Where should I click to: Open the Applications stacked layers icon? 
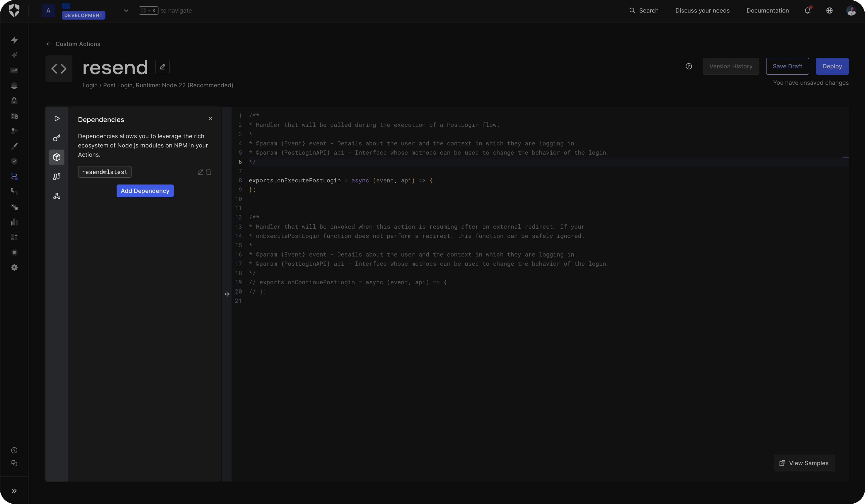[14, 86]
